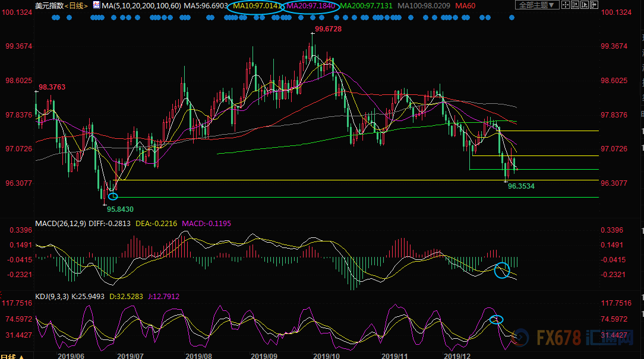
Task: Open the 全部主题 theme dropdown
Action: click(536, 5)
